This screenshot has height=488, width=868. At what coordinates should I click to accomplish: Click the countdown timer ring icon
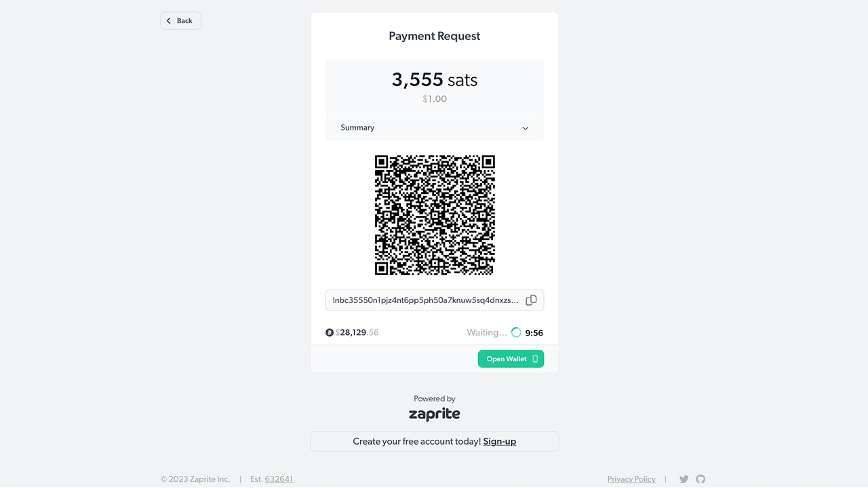pos(516,332)
